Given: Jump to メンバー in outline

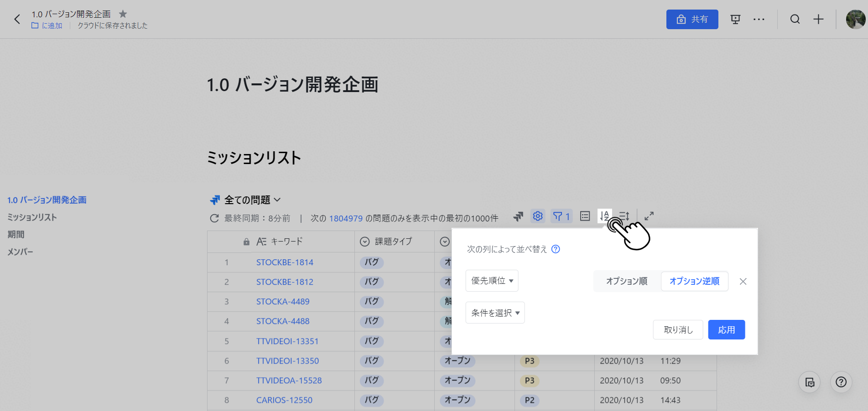Looking at the screenshot, I should coord(21,252).
